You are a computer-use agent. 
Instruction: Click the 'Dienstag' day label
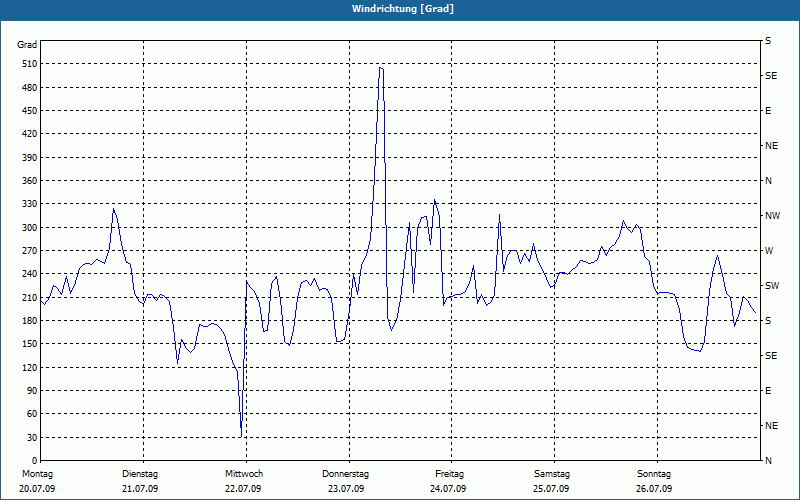(140, 474)
